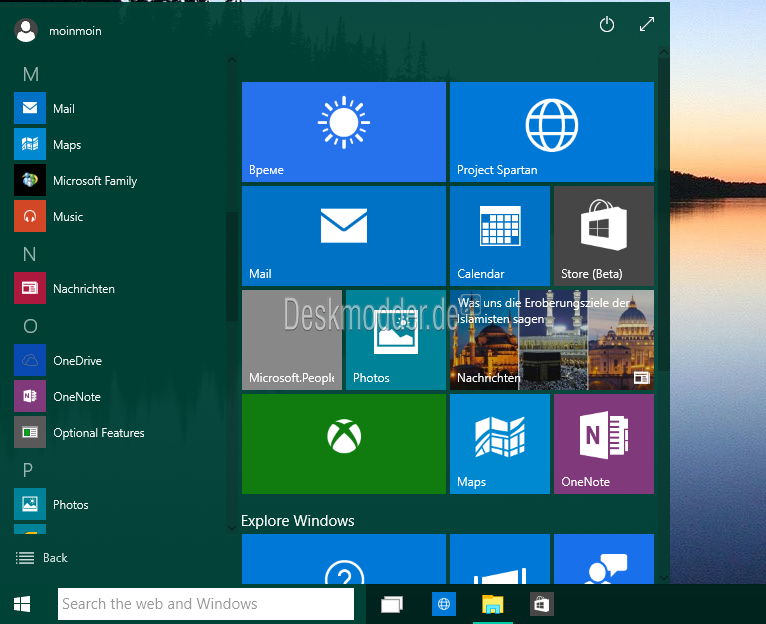Click the Back button
This screenshot has height=624, width=766.
tap(42, 558)
